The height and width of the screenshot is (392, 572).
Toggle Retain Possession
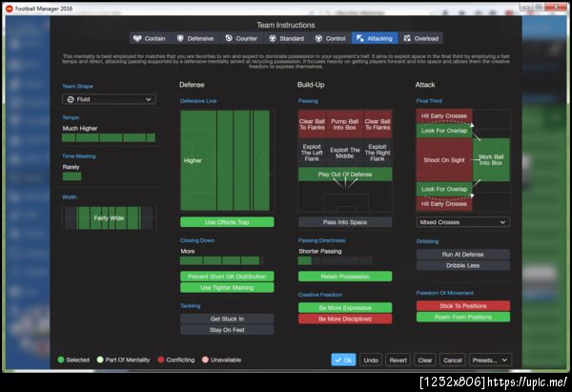345,277
